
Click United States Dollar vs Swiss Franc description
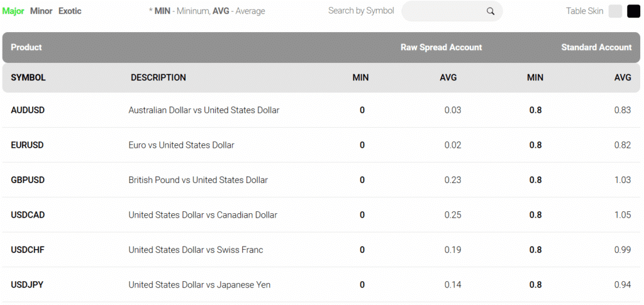click(x=196, y=250)
